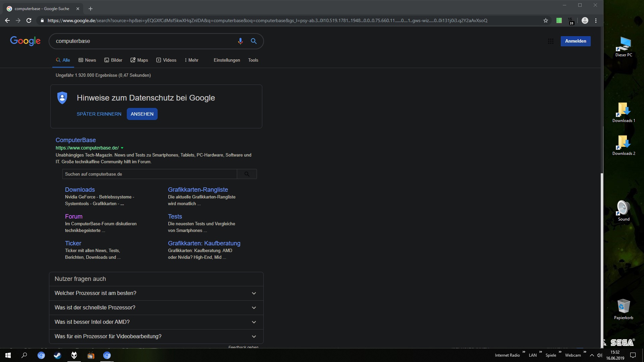The image size is (644, 362).
Task: Click the Google search input field
Action: click(x=141, y=41)
